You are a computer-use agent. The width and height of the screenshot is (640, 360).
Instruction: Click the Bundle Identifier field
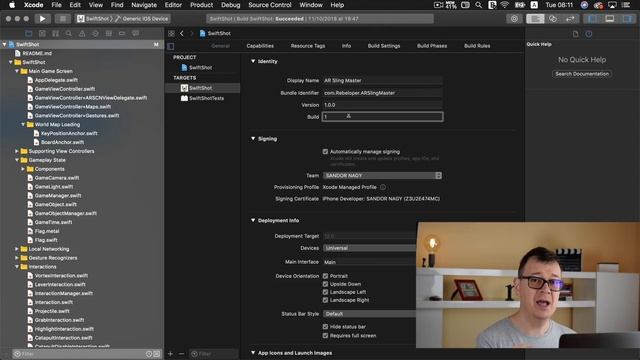(382, 93)
